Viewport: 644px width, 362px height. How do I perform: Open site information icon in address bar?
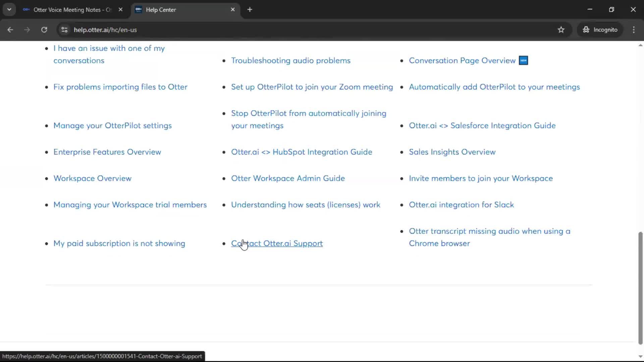64,30
